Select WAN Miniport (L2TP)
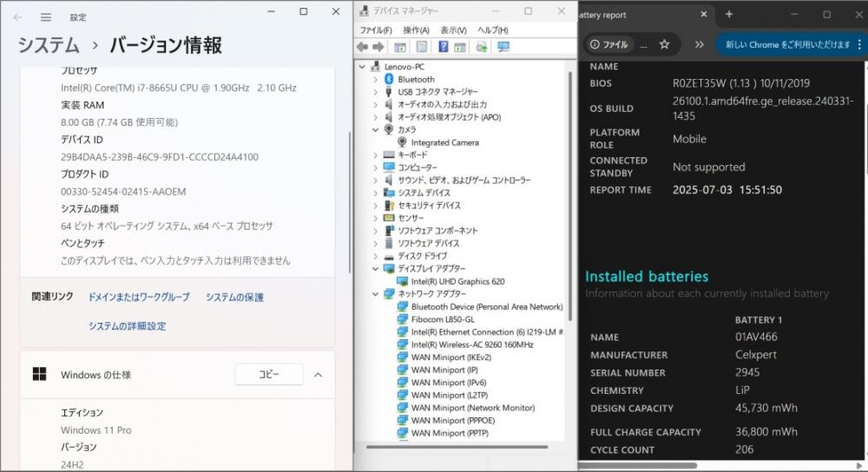868x472 pixels. pos(450,395)
